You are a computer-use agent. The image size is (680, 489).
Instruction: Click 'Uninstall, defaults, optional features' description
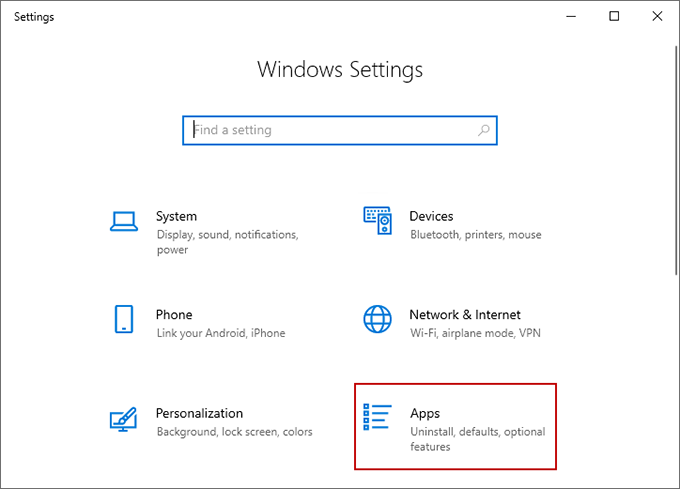click(478, 439)
